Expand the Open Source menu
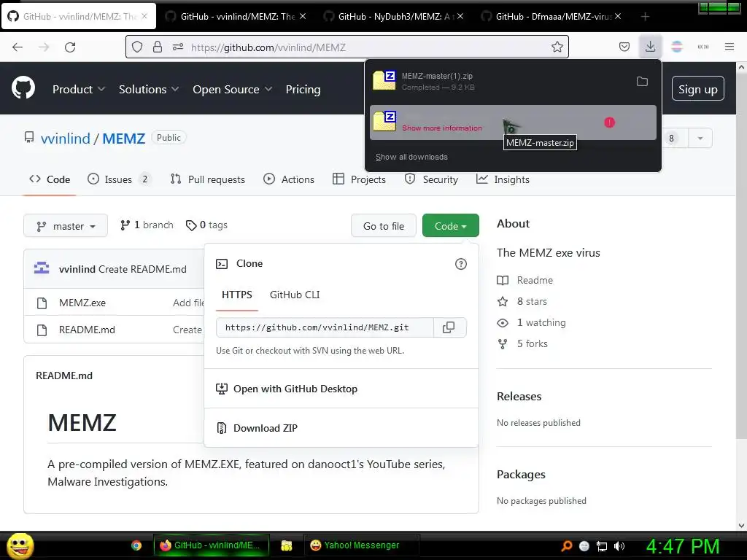This screenshot has width=747, height=560. tap(233, 89)
